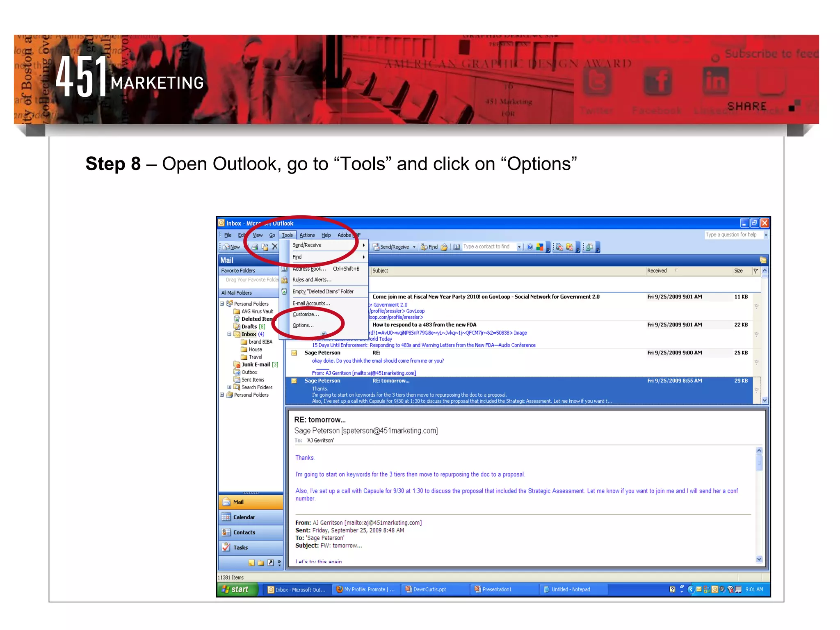Click the Address Book toolbar icon
Screen dimensions: 840x630
point(456,247)
